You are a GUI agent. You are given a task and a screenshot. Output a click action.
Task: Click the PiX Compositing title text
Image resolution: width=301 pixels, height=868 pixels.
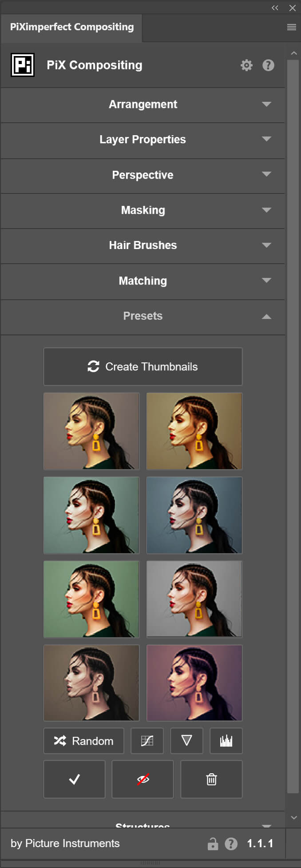point(95,65)
